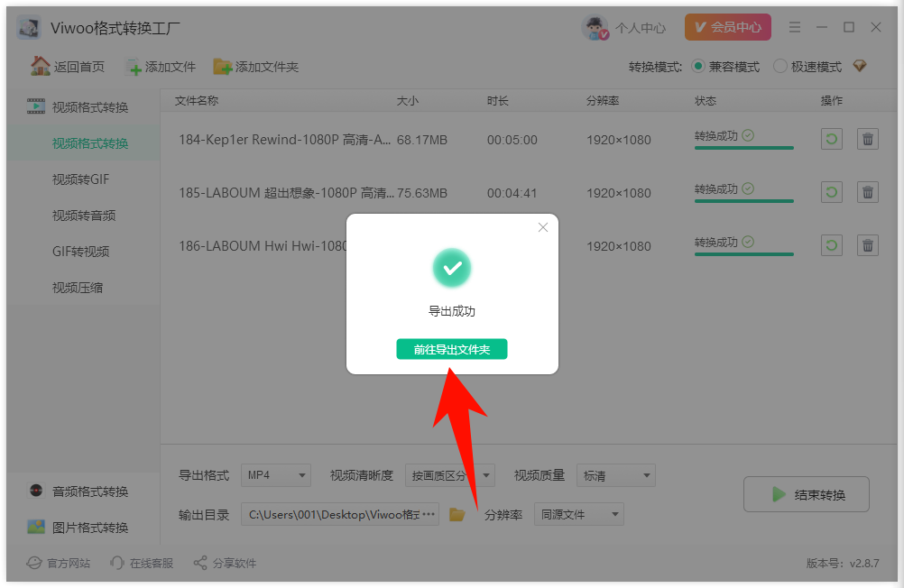Click version label 版本号: v2.8.7
The height and width of the screenshot is (588, 904).
click(843, 564)
